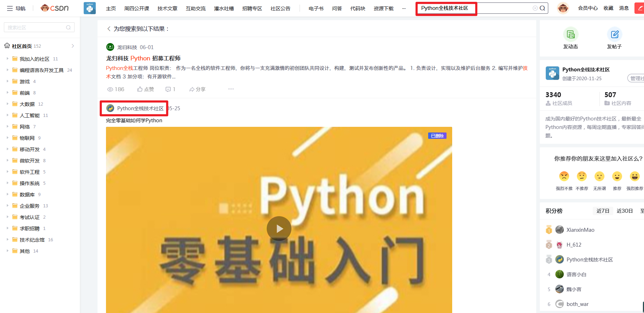
Task: Click the CSDN logo
Action: tap(55, 8)
